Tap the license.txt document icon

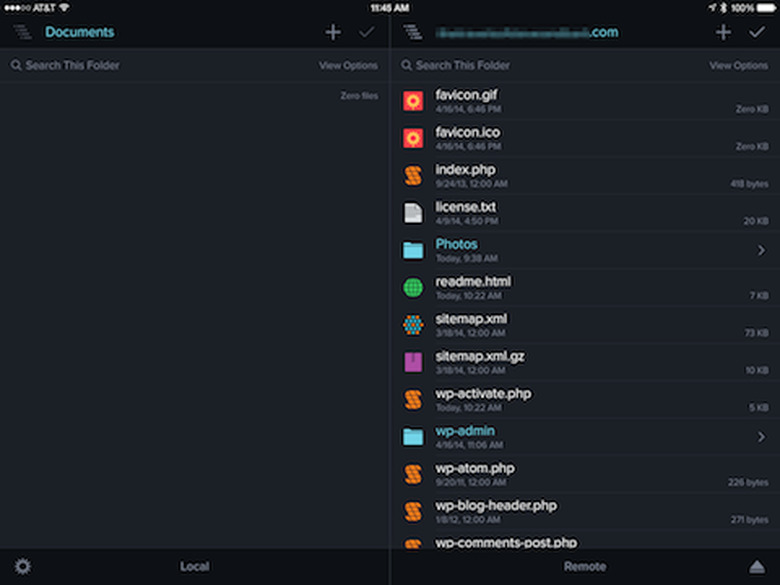413,213
